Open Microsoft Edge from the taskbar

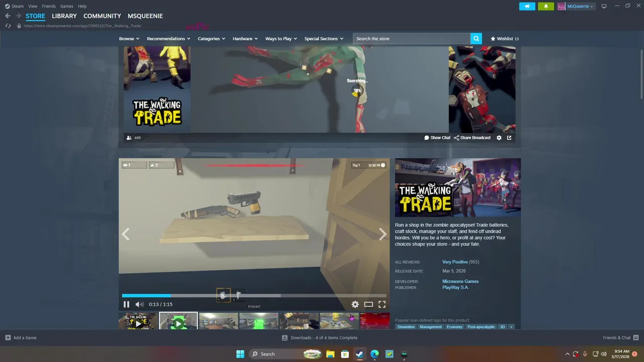pyautogui.click(x=374, y=354)
